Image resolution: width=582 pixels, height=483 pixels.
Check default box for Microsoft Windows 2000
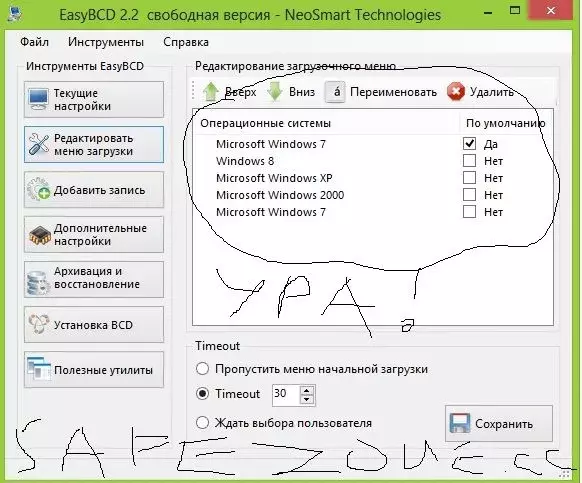coord(469,195)
